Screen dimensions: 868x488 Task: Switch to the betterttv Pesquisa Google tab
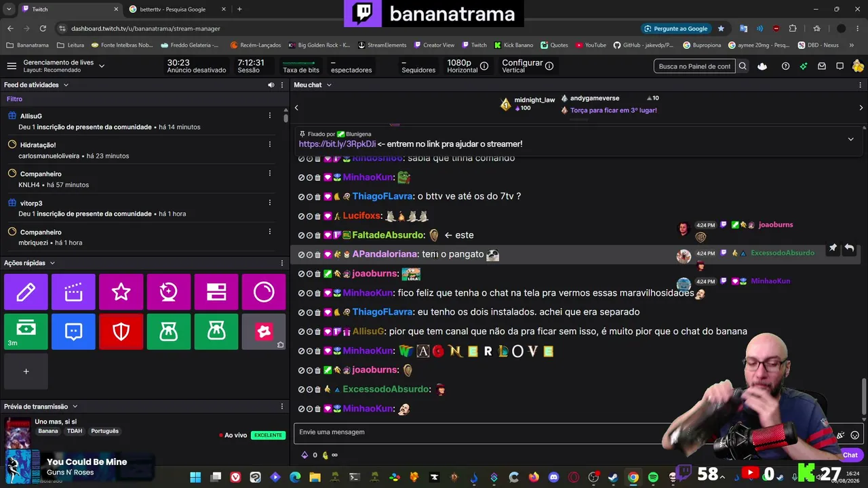click(x=179, y=9)
